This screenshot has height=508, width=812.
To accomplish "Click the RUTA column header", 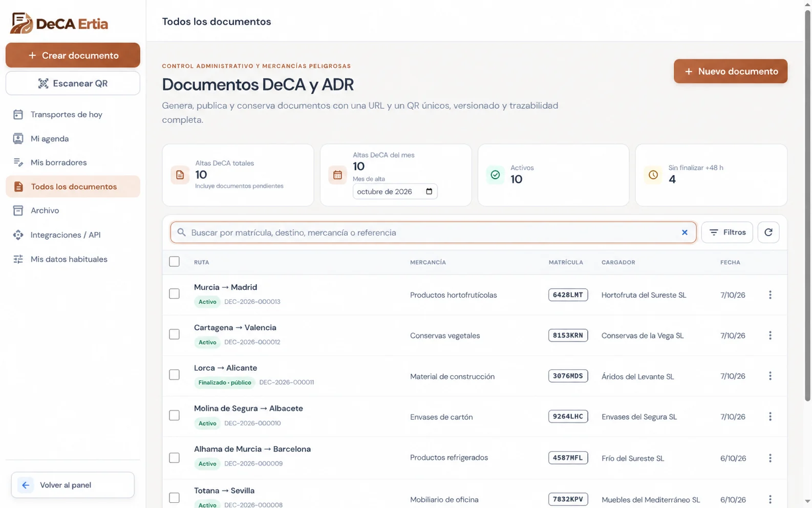I will coord(201,262).
